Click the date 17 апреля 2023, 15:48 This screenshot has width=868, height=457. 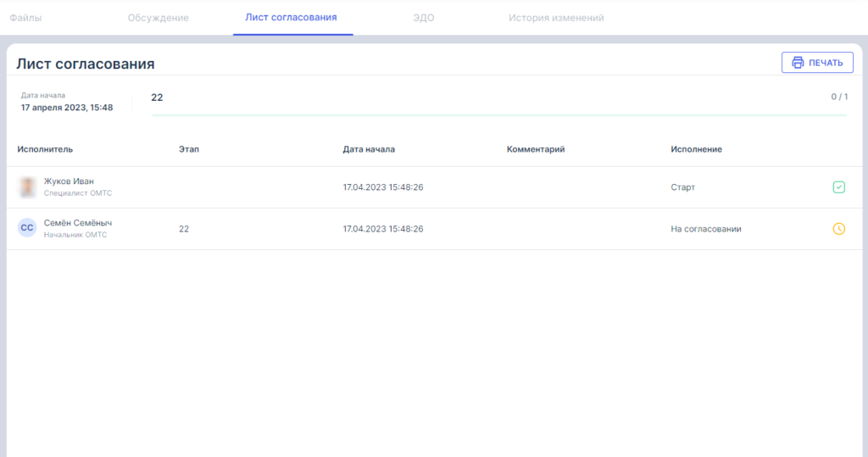67,108
